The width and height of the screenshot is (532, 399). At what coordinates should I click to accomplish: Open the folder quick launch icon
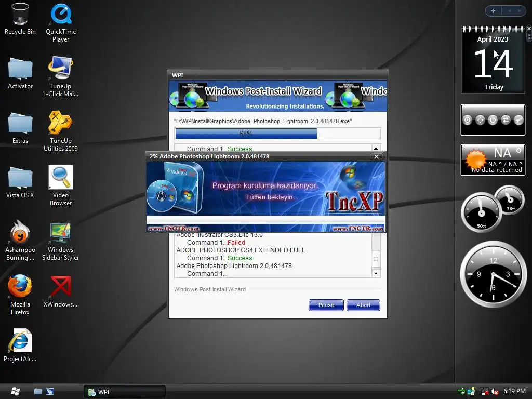(37, 391)
